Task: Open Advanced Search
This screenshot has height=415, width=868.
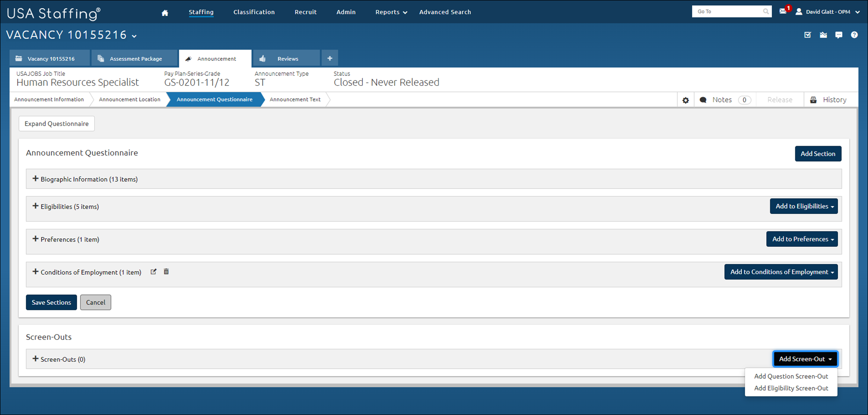Action: coord(445,12)
